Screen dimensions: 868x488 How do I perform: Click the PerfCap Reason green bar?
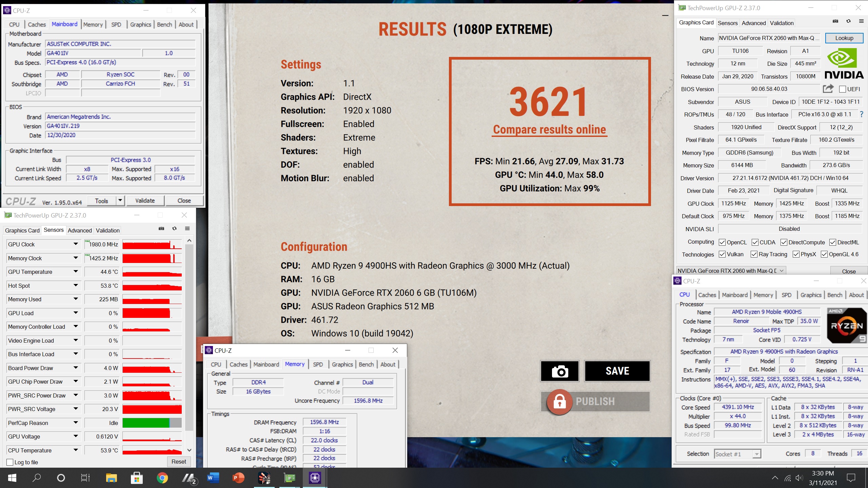point(146,423)
